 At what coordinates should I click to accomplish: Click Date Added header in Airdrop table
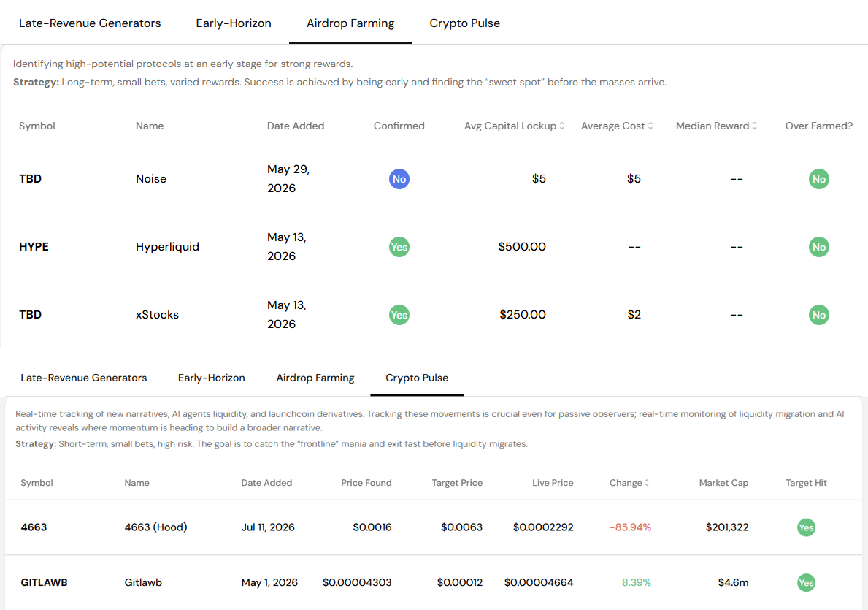(296, 126)
